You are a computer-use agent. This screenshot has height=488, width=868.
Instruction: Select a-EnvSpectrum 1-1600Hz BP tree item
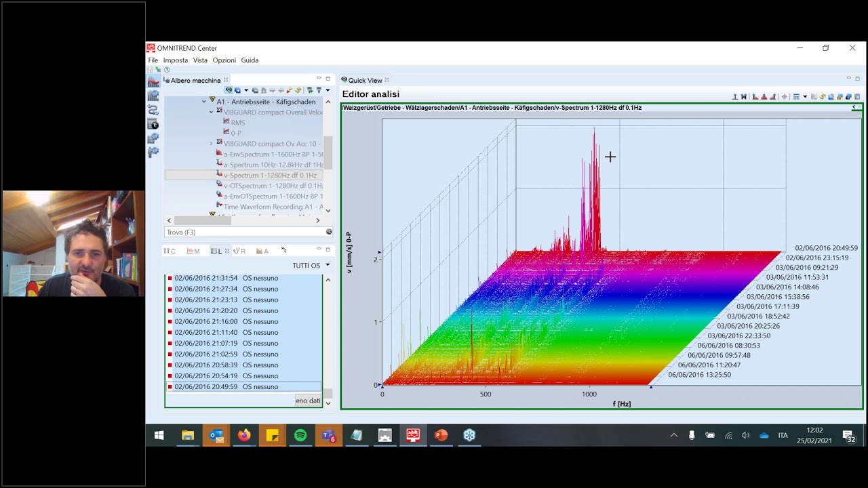coord(273,154)
